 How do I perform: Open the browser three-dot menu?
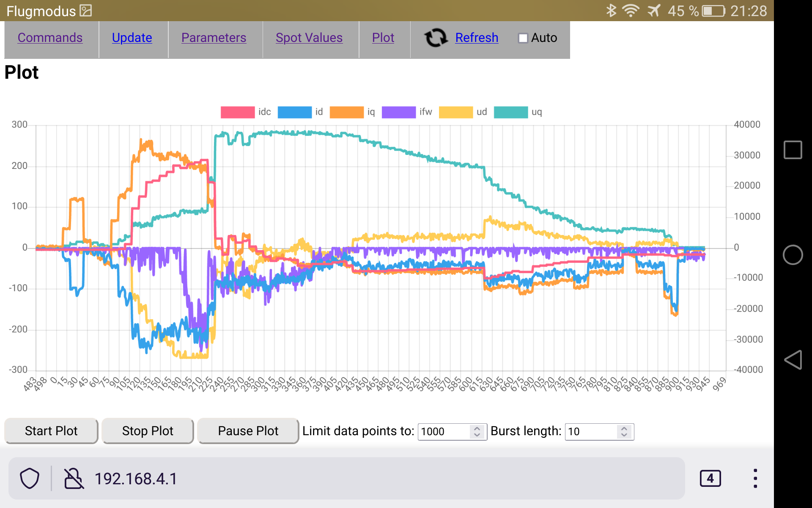tap(755, 478)
